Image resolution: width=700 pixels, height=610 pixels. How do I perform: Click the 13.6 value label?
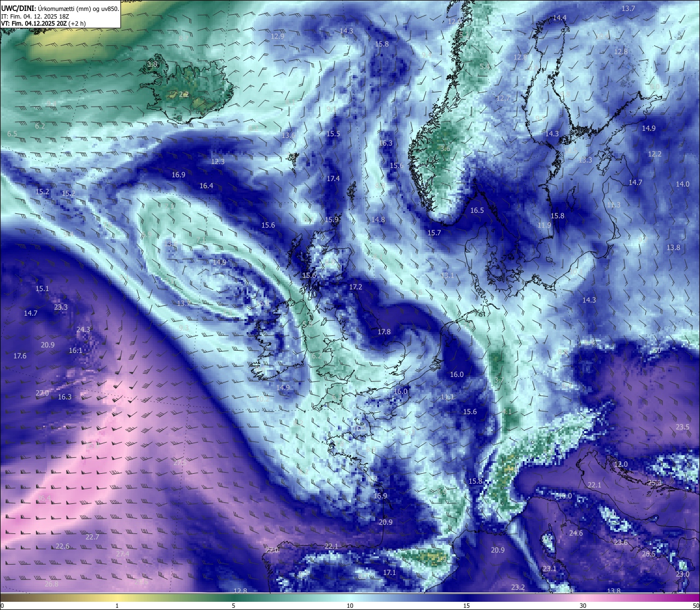(x=288, y=136)
